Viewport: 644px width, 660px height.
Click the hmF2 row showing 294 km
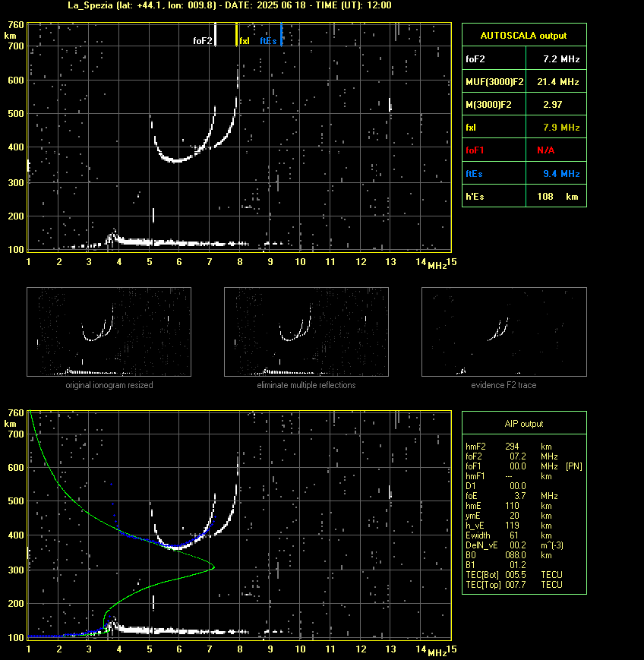[x=509, y=447]
